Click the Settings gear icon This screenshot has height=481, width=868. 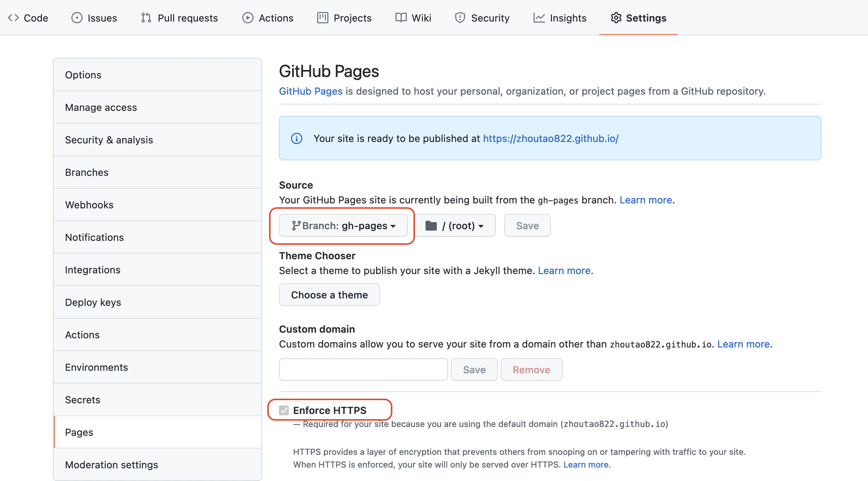pyautogui.click(x=616, y=18)
